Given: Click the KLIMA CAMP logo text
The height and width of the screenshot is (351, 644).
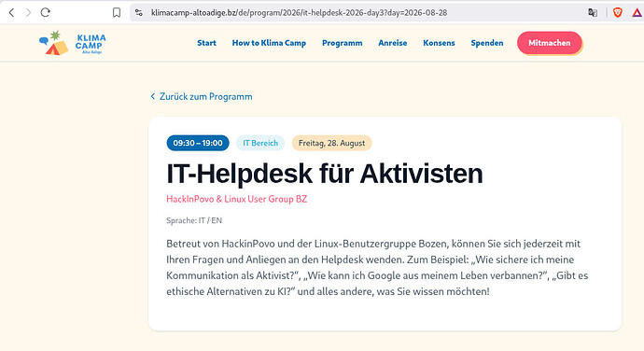Looking at the screenshot, I should pyautogui.click(x=91, y=44).
